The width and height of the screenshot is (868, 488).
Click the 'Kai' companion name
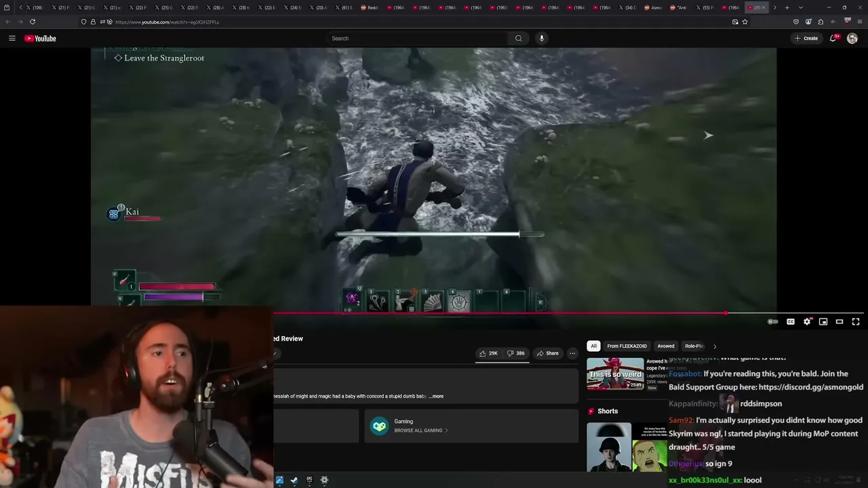pyautogui.click(x=132, y=211)
